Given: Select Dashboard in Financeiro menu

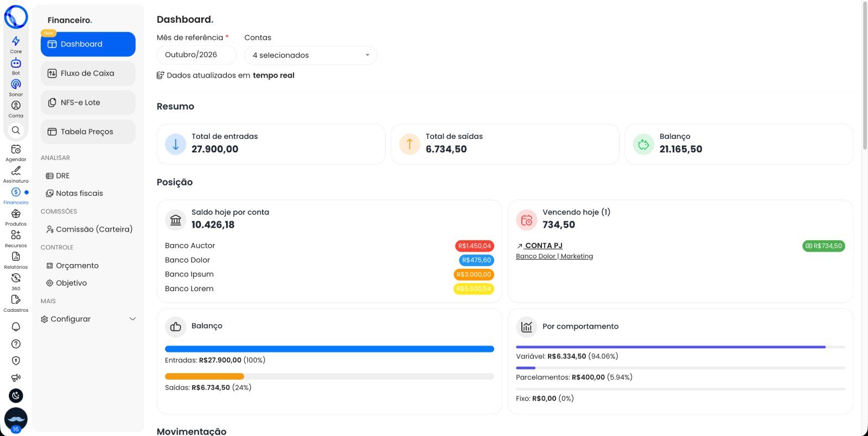Looking at the screenshot, I should [88, 44].
